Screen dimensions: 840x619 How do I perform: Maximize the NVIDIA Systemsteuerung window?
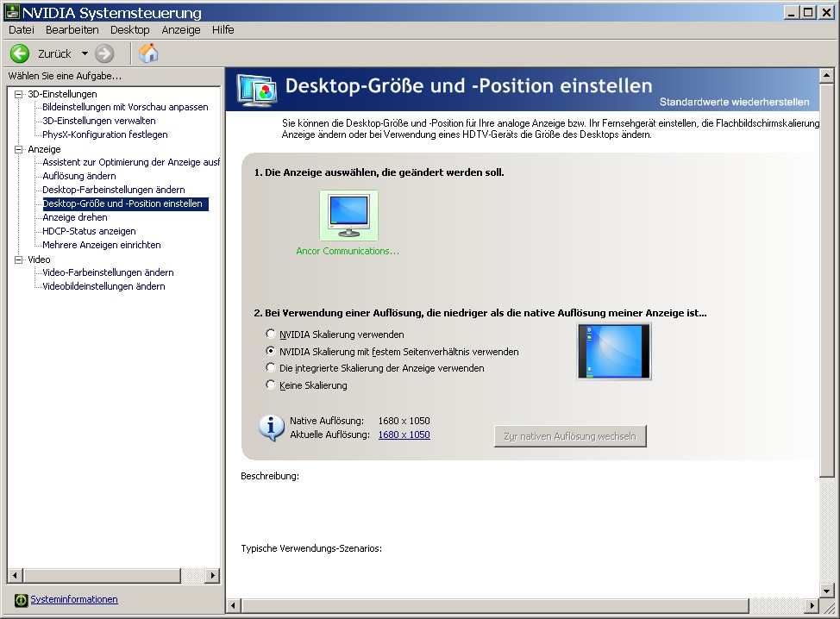pos(808,12)
